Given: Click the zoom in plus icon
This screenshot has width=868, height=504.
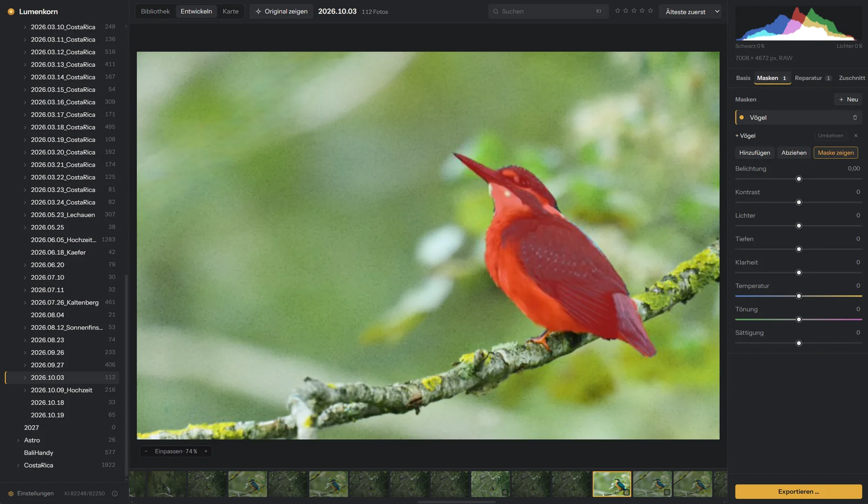Looking at the screenshot, I should point(206,451).
